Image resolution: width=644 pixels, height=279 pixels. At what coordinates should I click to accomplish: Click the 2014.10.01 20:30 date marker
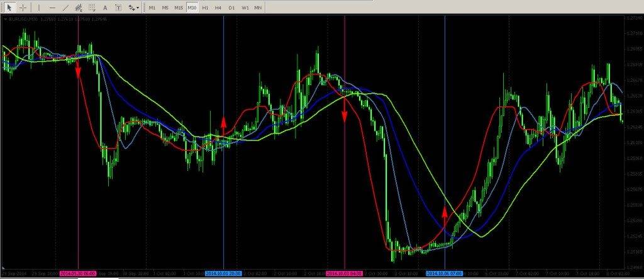pos(223,273)
